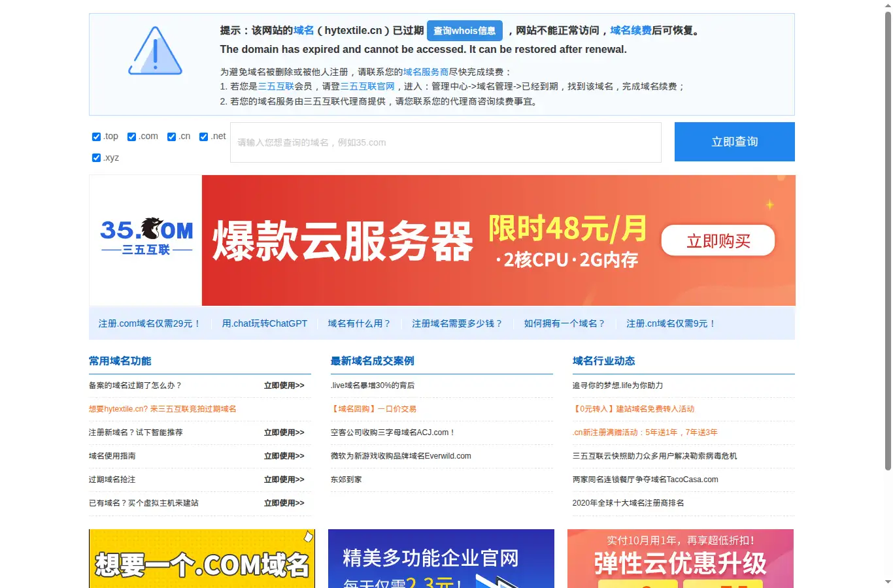Uncheck the .top domain checkbox

point(96,137)
